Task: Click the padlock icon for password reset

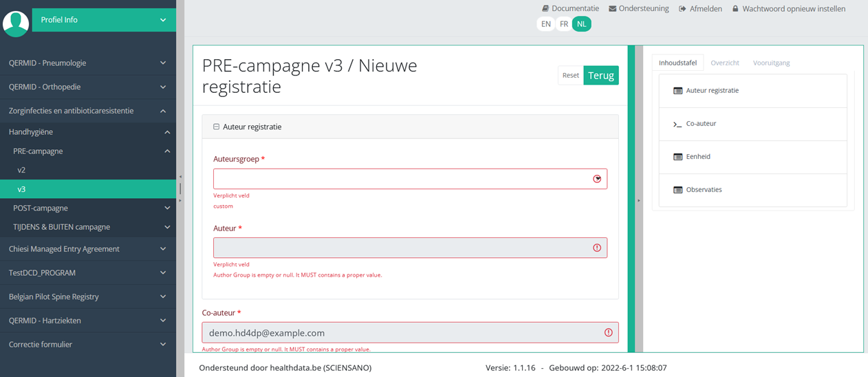Action: (x=735, y=9)
